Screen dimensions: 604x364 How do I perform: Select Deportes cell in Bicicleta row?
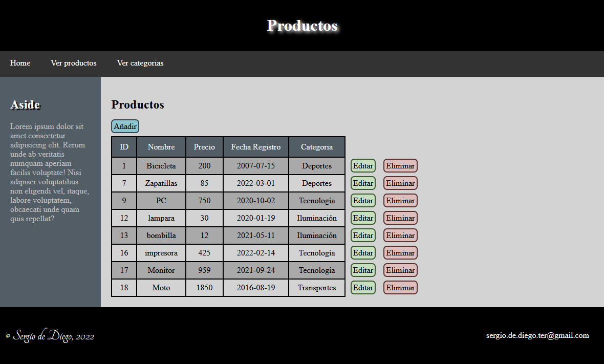pyautogui.click(x=317, y=166)
